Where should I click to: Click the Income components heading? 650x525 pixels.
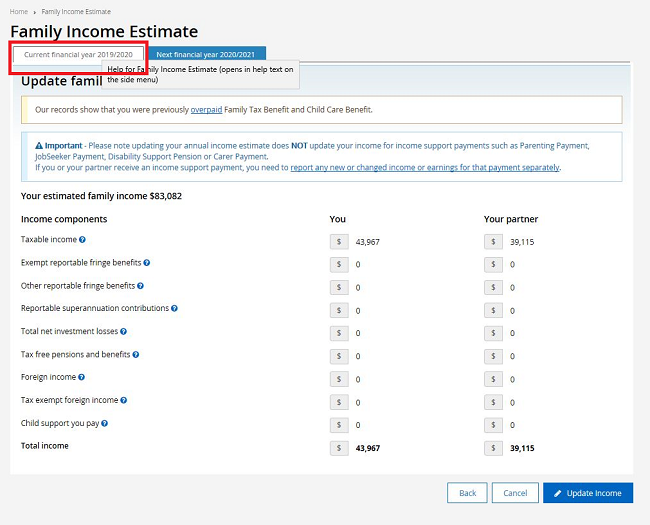[x=64, y=219]
